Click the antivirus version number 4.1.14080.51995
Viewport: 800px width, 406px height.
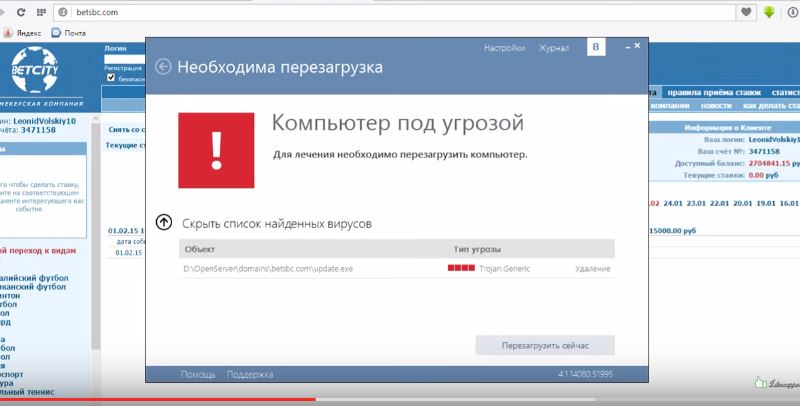[585, 374]
